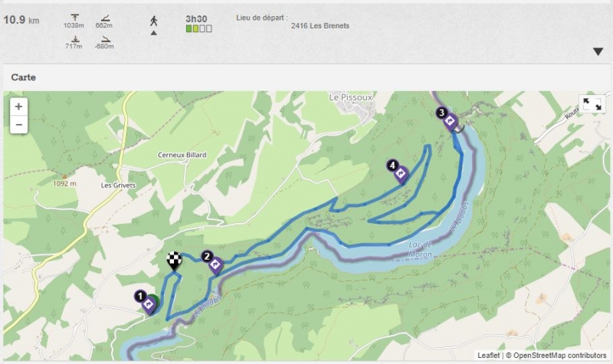This screenshot has width=613, height=364.
Task: Click the difficulty level squares indicator
Action: coord(198,29)
